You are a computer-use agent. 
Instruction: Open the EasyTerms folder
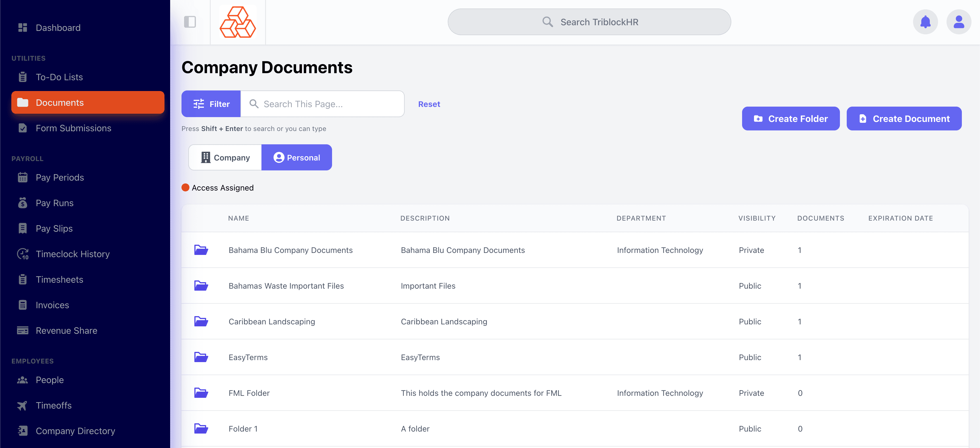click(x=248, y=357)
